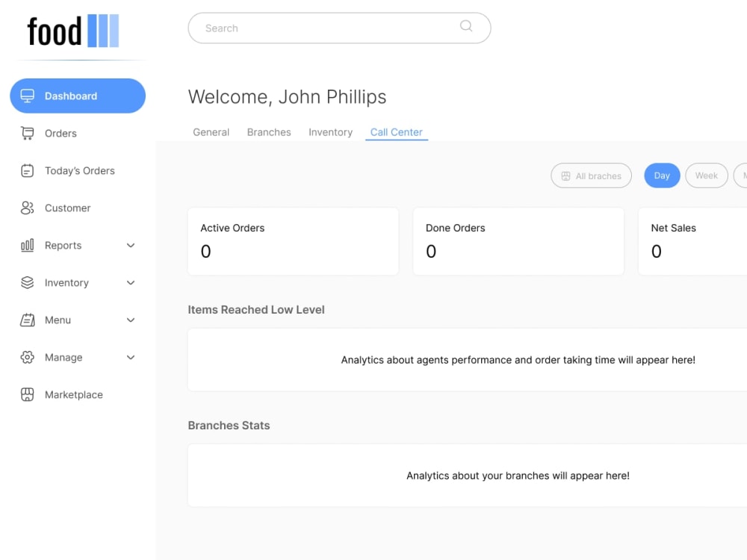Open Today's Orders via its receipt icon
747x560 pixels.
[28, 170]
